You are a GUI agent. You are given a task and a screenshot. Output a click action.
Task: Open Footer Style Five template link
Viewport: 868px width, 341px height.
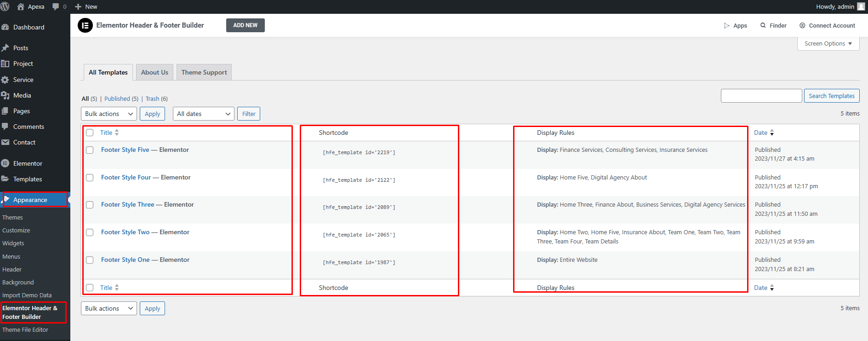(125, 150)
